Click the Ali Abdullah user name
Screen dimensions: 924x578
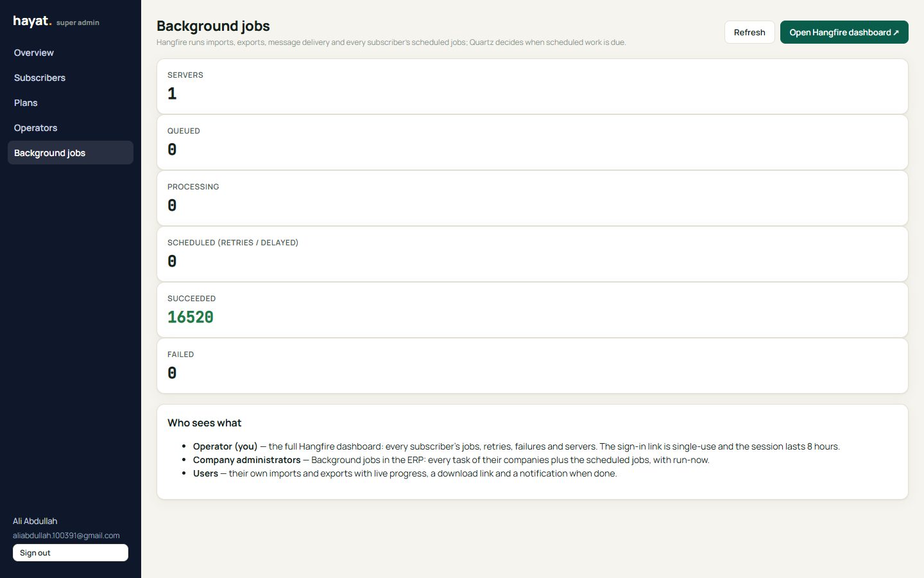point(35,521)
